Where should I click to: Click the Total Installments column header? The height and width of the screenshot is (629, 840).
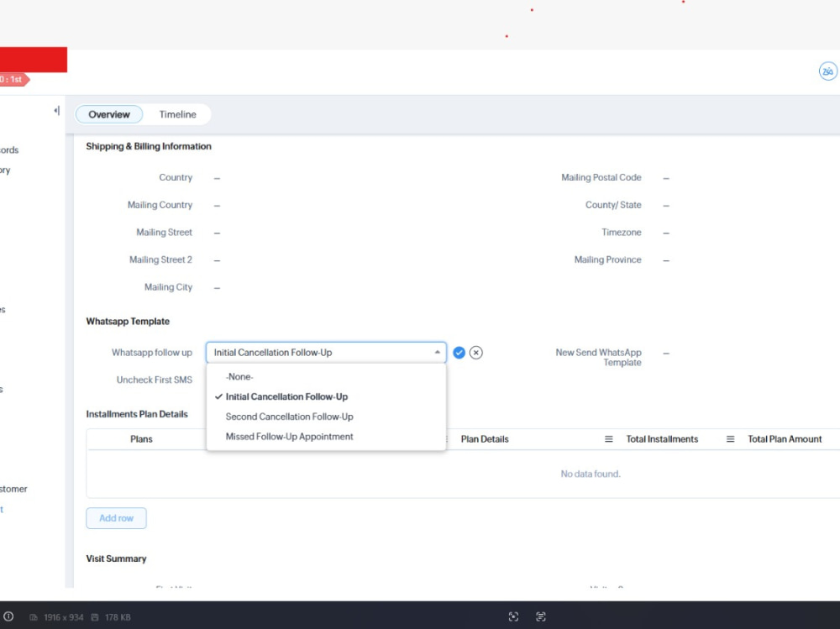(x=662, y=439)
